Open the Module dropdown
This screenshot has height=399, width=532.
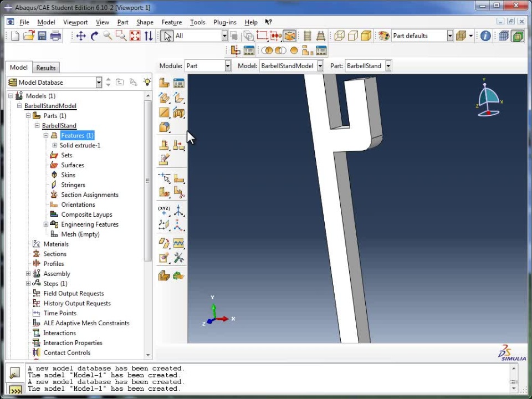click(x=227, y=66)
